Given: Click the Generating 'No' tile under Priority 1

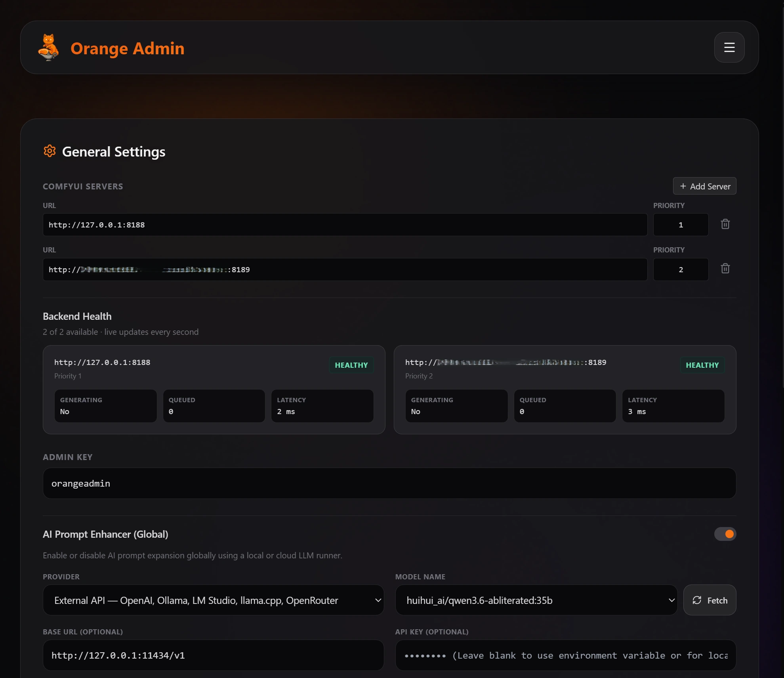Looking at the screenshot, I should coord(105,406).
